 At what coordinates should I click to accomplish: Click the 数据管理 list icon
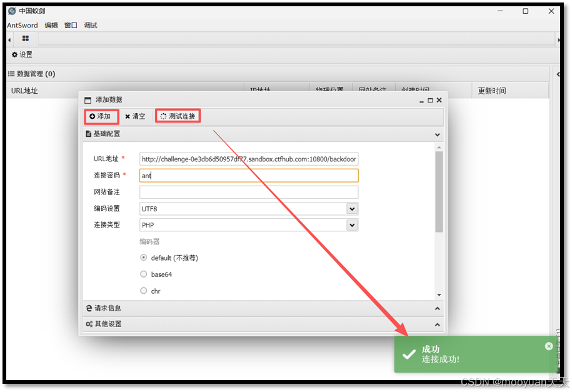pos(11,74)
